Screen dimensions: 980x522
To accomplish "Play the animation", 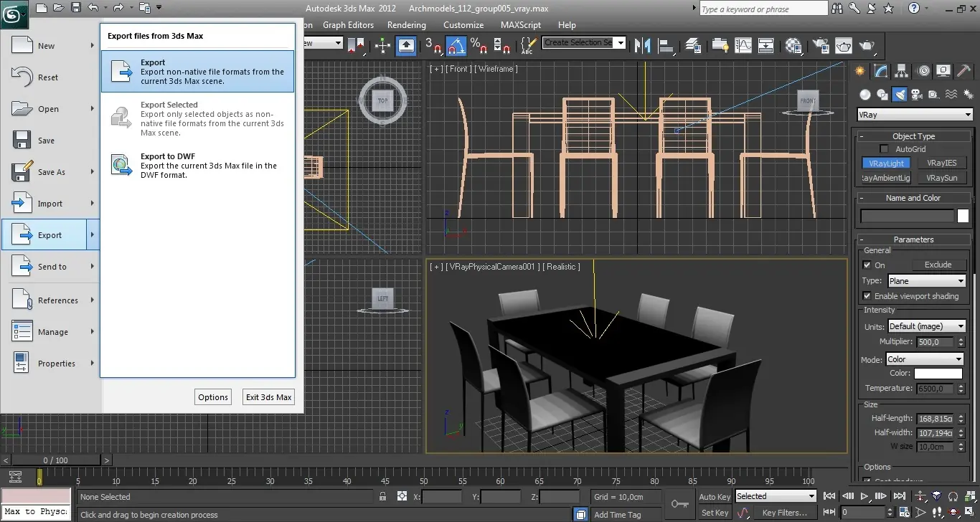I will click(864, 495).
